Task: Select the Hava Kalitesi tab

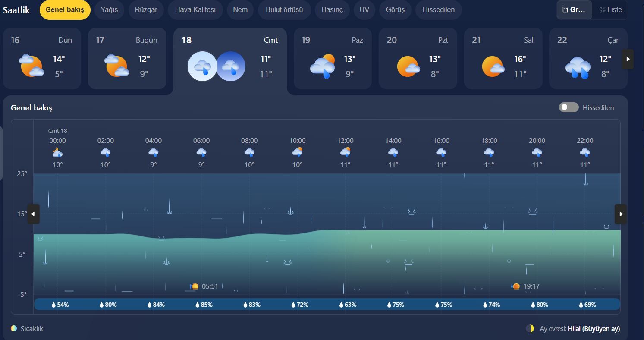Action: click(195, 9)
